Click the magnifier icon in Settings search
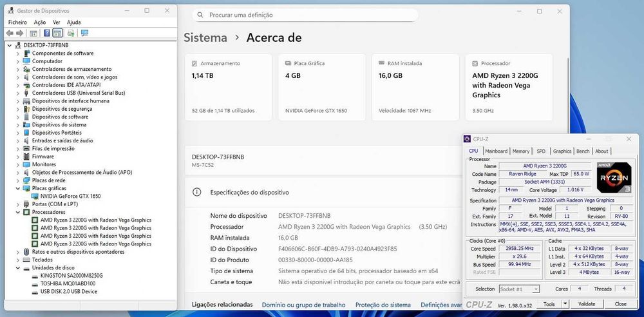 (x=200, y=15)
